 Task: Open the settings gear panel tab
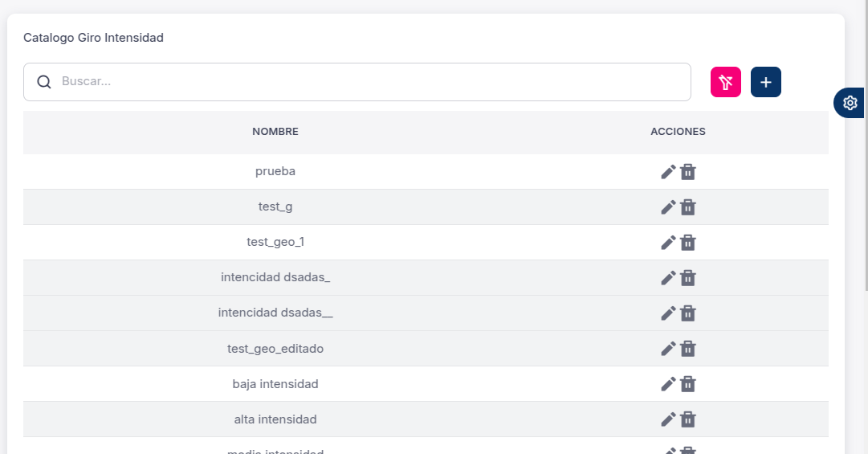pyautogui.click(x=850, y=103)
